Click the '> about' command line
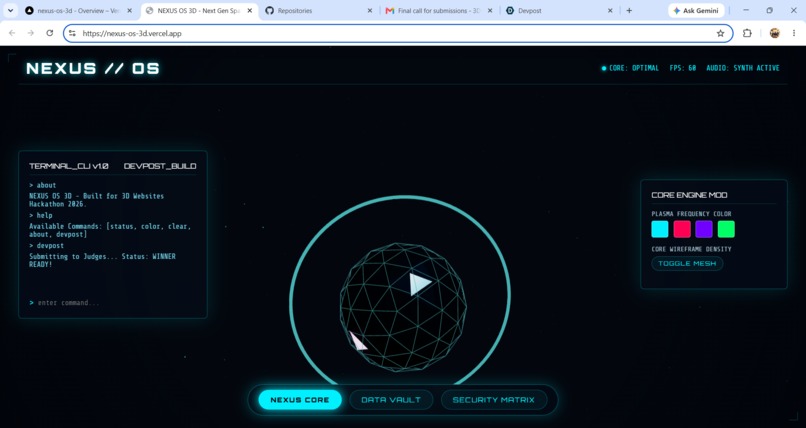806x428 pixels. click(43, 185)
